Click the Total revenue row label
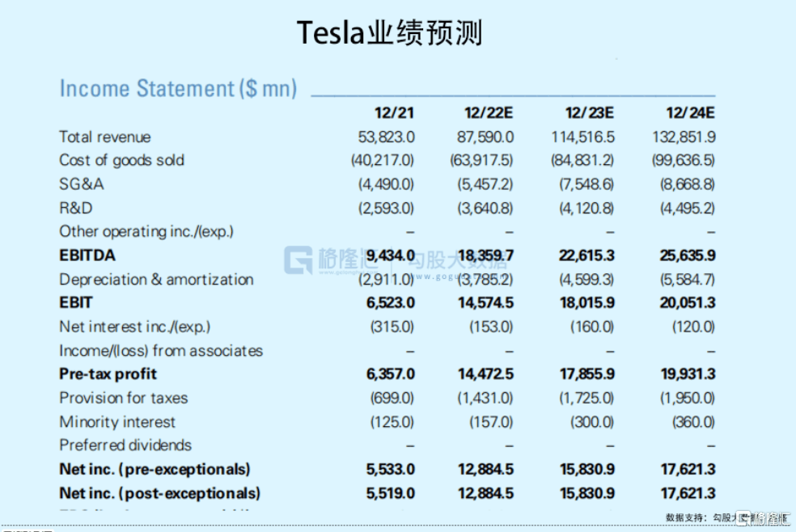796x532 pixels. (x=105, y=137)
